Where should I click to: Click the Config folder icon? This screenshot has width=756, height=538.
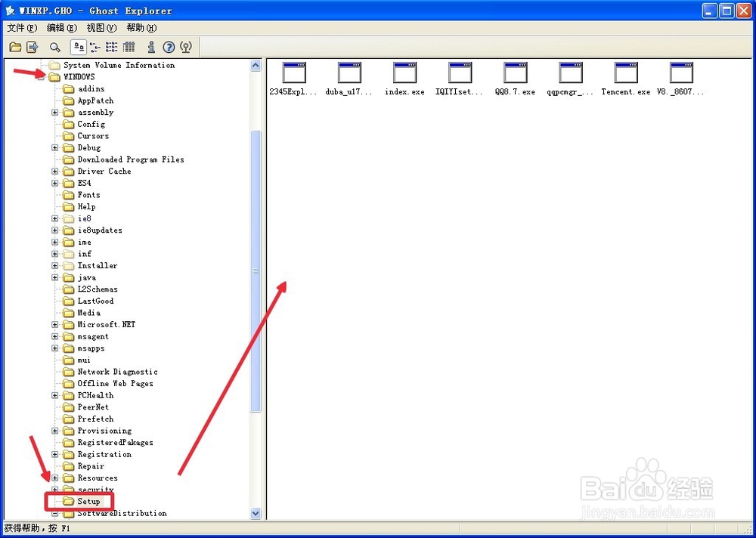[69, 125]
